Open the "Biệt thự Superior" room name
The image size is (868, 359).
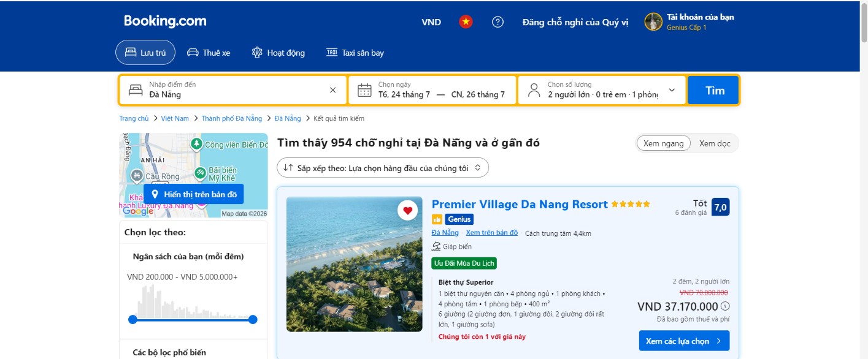[466, 282]
